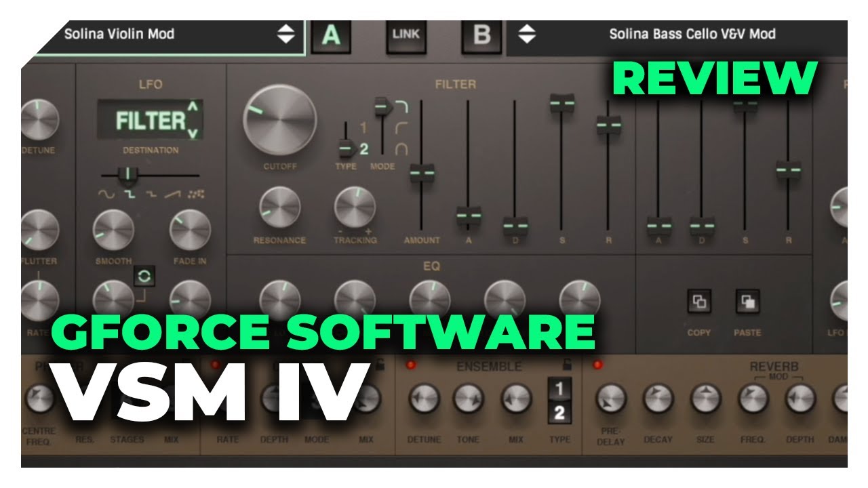Image resolution: width=868 pixels, height=488 pixels.
Task: Step presets with arrows beside Solina Violin Mod
Action: pyautogui.click(x=286, y=34)
